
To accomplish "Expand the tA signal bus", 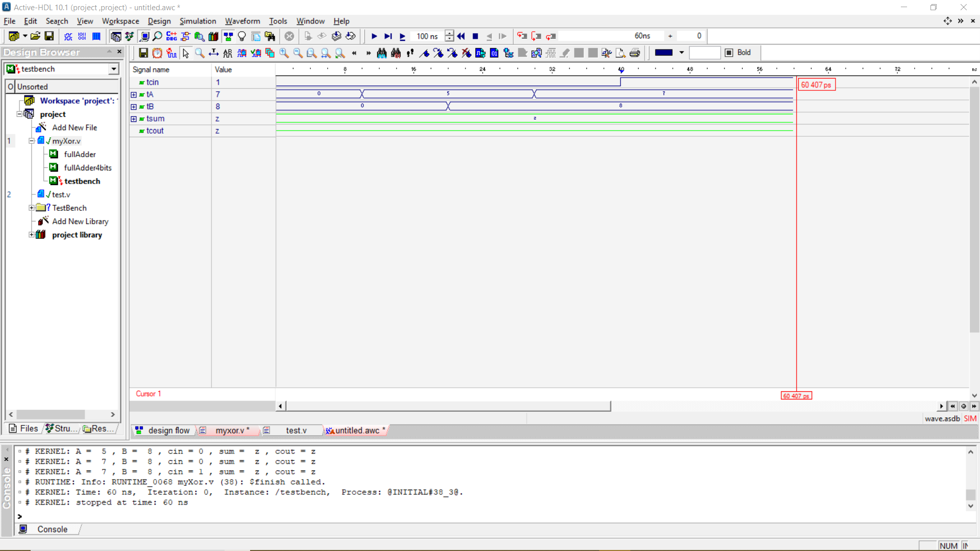I will [x=134, y=94].
